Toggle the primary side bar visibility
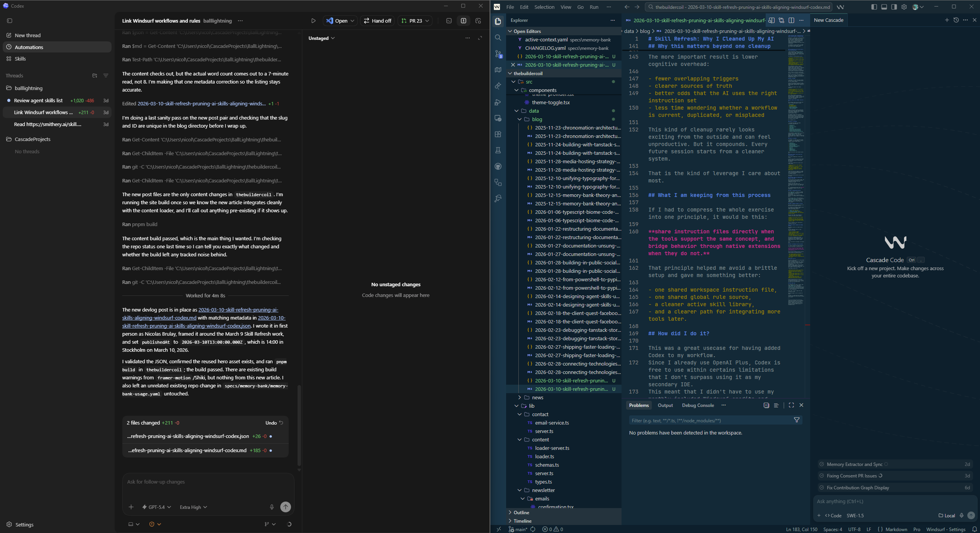 [x=874, y=7]
